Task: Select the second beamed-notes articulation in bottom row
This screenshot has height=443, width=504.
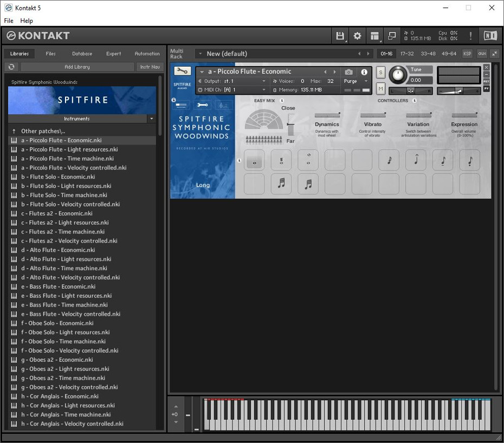Action: [x=308, y=184]
